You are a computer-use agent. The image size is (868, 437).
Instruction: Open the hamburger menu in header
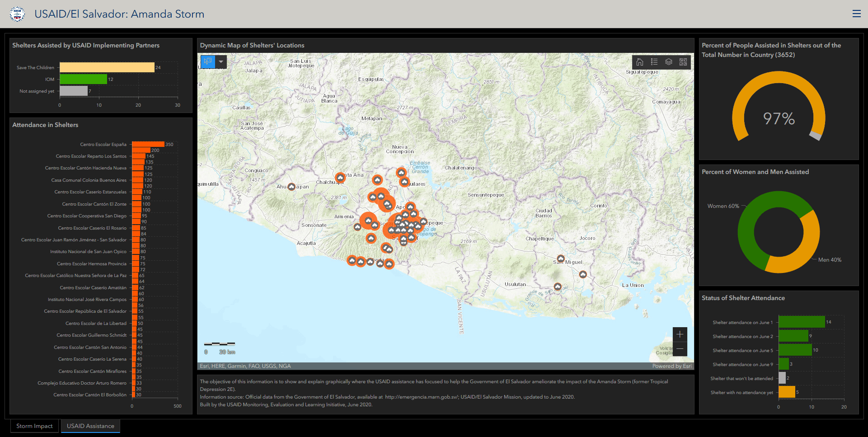856,14
